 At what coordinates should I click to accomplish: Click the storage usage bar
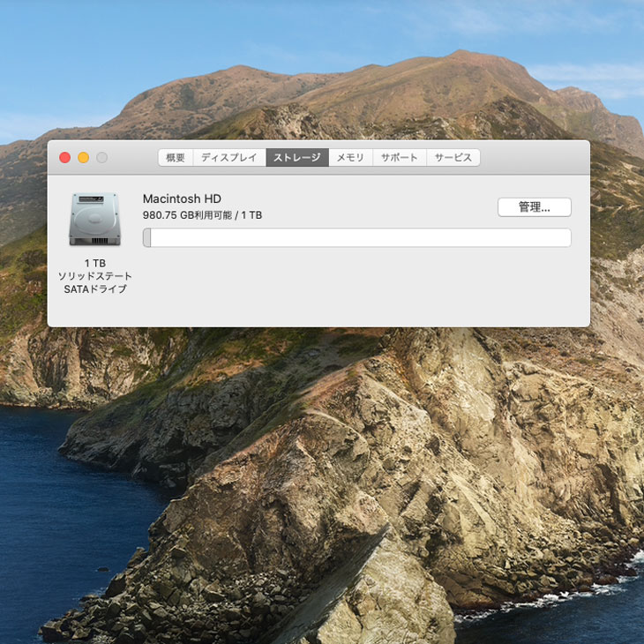[x=356, y=238]
